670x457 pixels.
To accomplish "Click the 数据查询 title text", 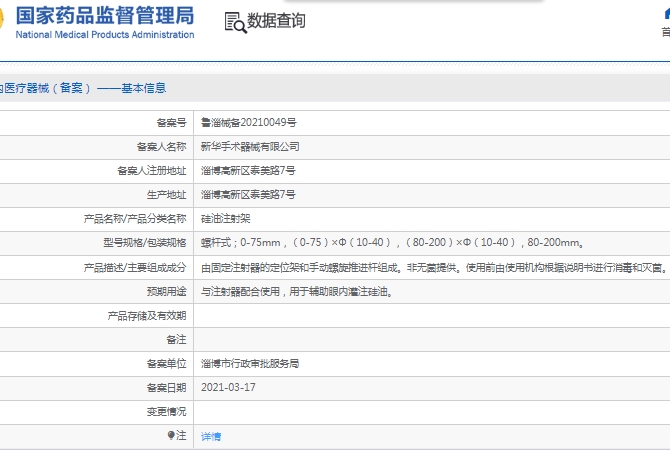I will click(x=276, y=21).
